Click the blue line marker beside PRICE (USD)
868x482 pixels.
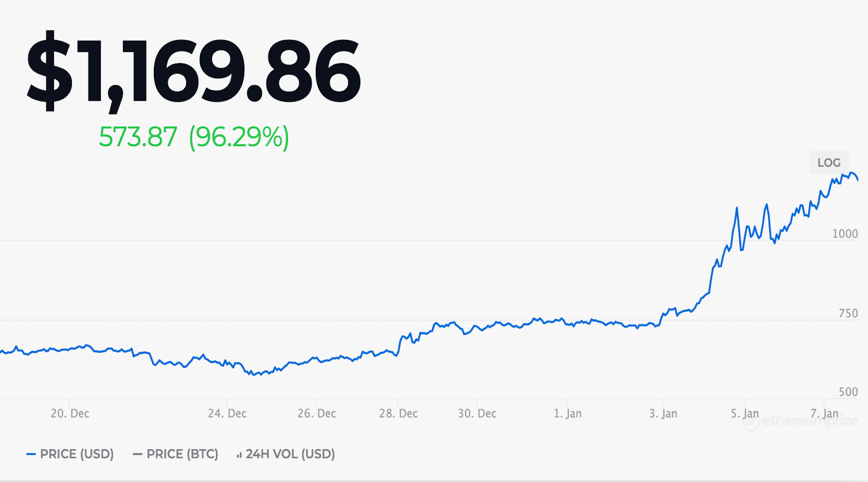click(x=31, y=454)
